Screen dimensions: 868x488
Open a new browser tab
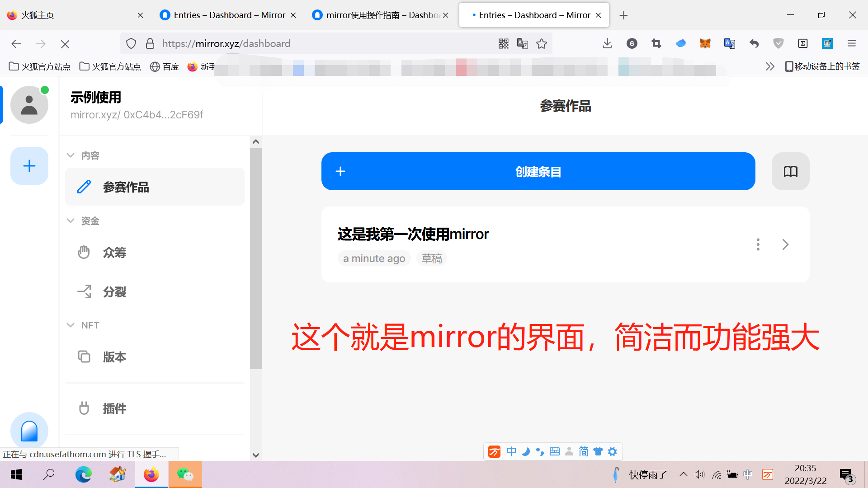pos(623,15)
